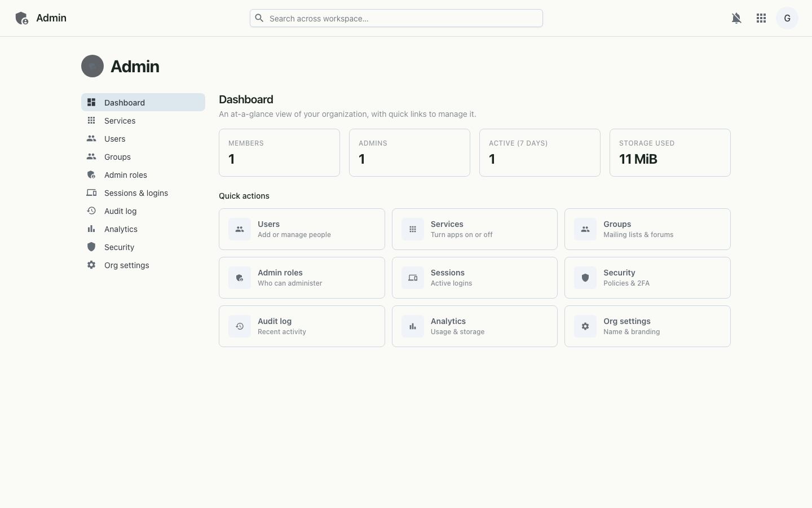Focus the Search across workspace field
This screenshot has width=812, height=508.
(396, 18)
